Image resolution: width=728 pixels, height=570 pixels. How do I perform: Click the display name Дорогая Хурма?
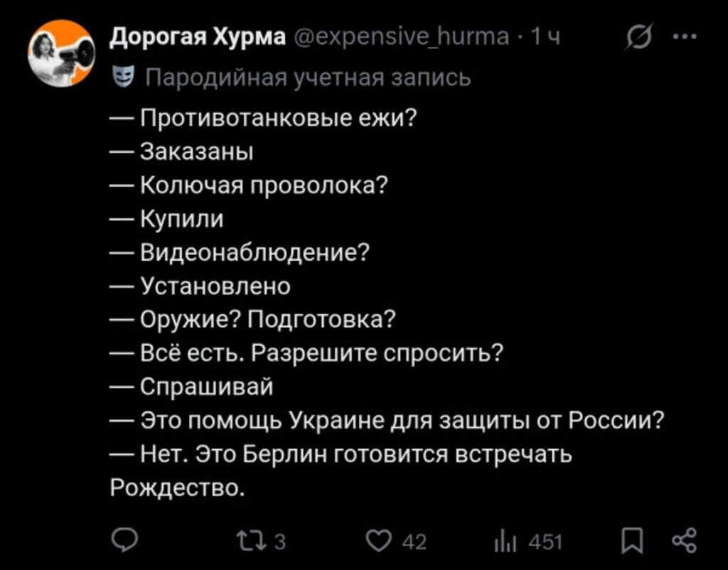tap(198, 37)
